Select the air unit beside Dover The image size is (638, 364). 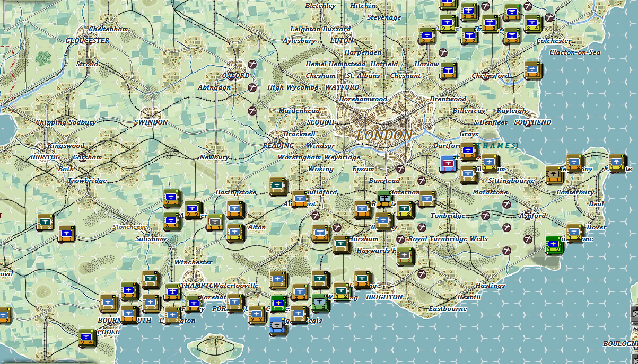pyautogui.click(x=574, y=233)
